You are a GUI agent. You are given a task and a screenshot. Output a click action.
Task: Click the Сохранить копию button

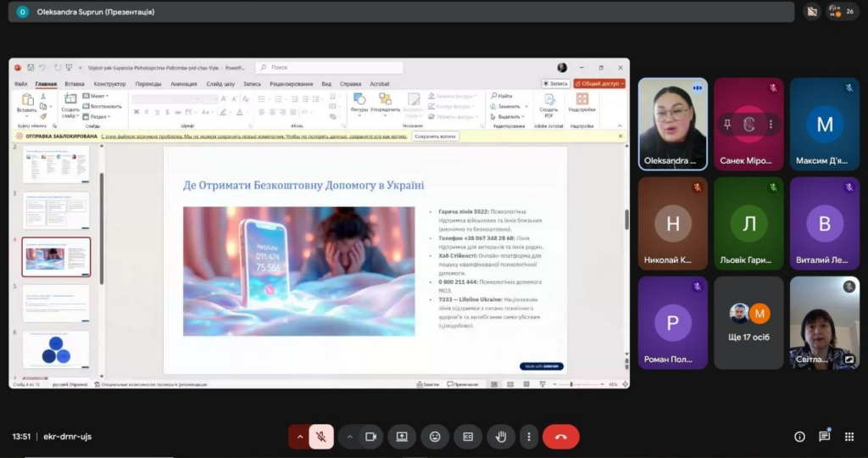(x=436, y=136)
